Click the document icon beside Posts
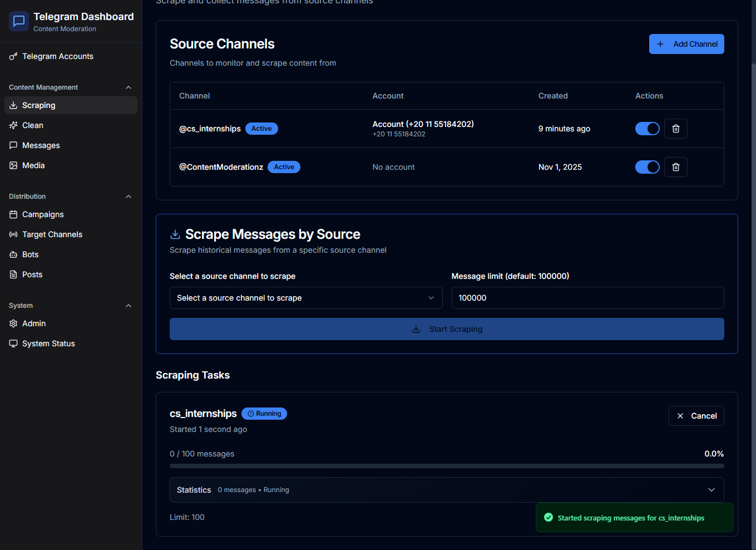Image resolution: width=756 pixels, height=550 pixels. pos(13,274)
